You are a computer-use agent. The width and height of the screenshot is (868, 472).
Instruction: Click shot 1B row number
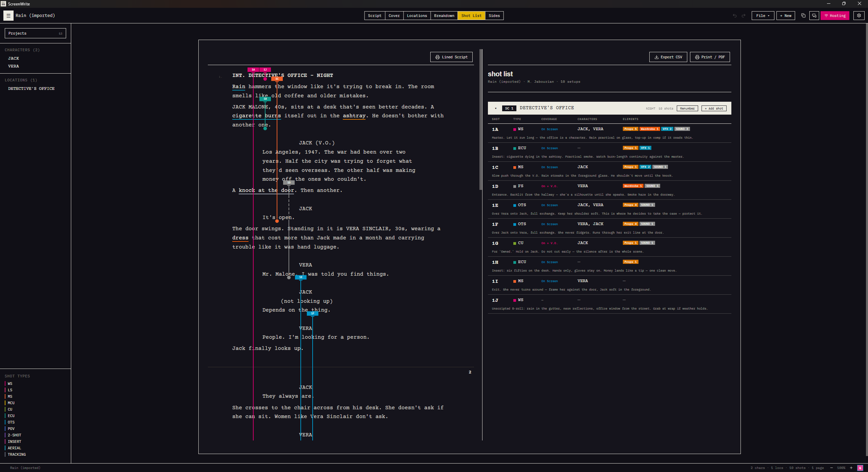click(495, 149)
